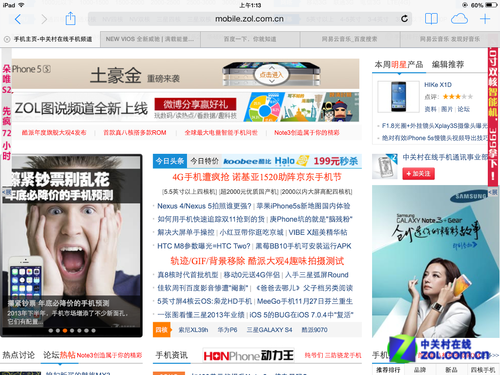
Task: Select the 论坛热帖 tab
Action: (59, 355)
